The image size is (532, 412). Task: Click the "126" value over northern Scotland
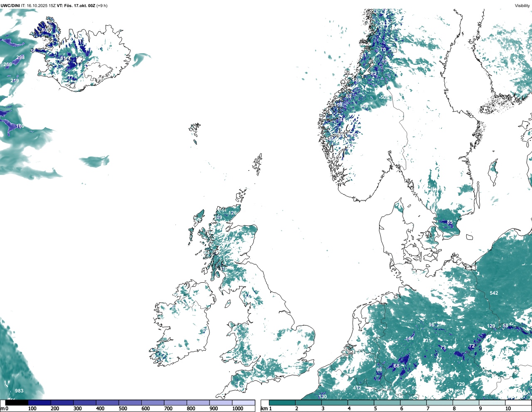[232, 213]
